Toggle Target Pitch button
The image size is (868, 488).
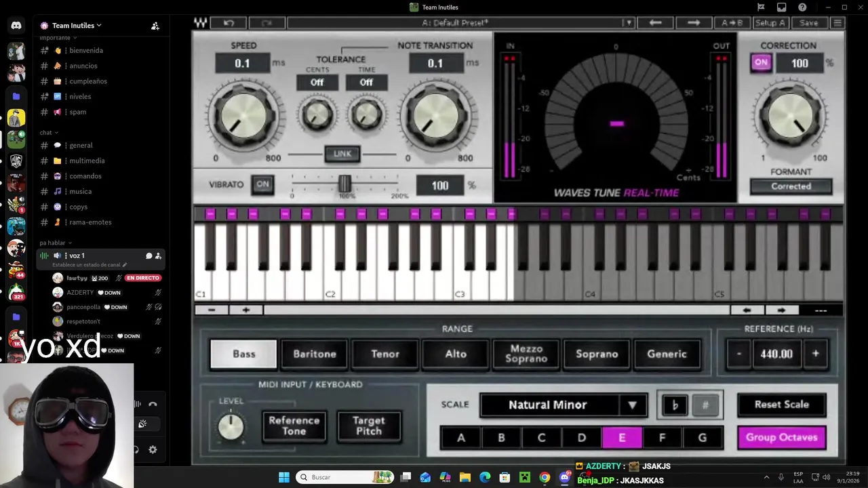[x=368, y=426]
